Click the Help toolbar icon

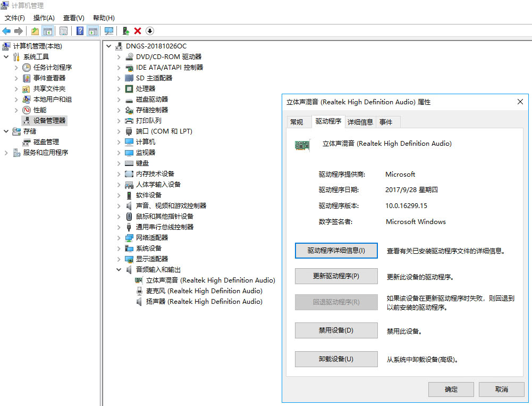79,30
